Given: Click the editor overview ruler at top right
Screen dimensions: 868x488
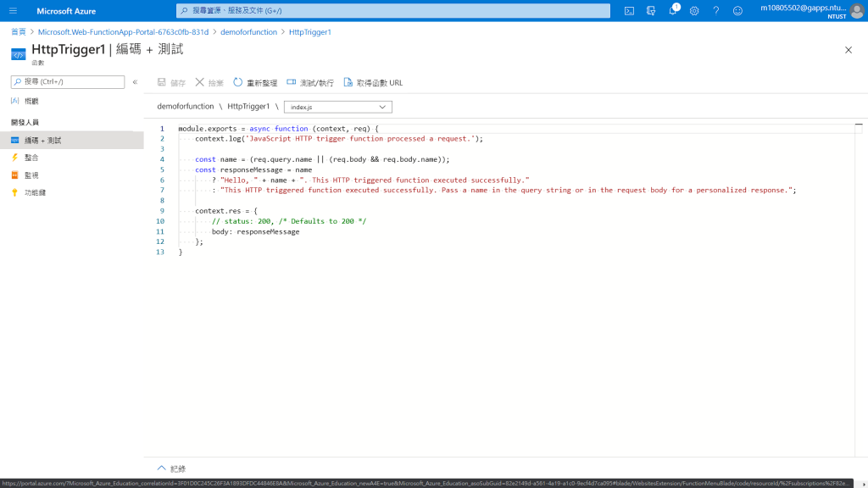Looking at the screenshot, I should 859,129.
